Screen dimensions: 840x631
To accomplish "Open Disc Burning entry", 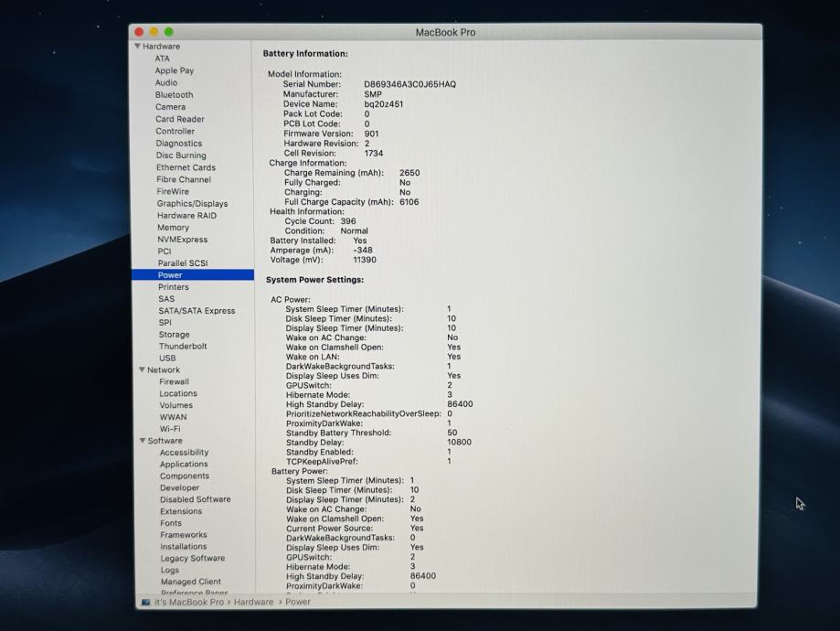I will pos(181,155).
